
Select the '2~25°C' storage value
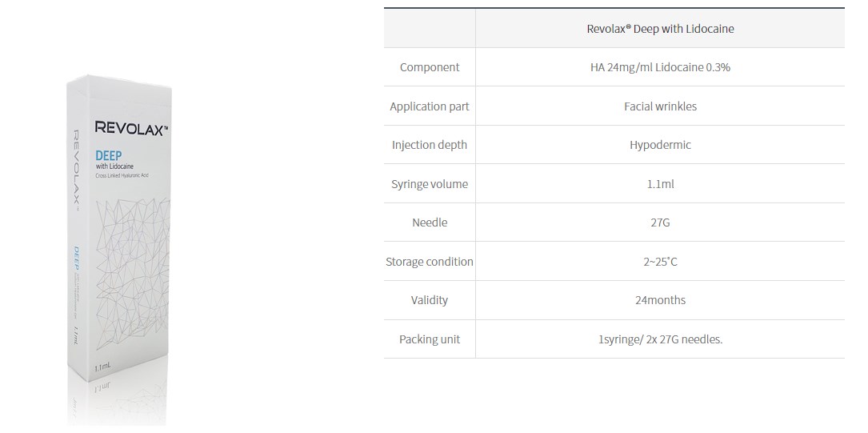coord(659,262)
